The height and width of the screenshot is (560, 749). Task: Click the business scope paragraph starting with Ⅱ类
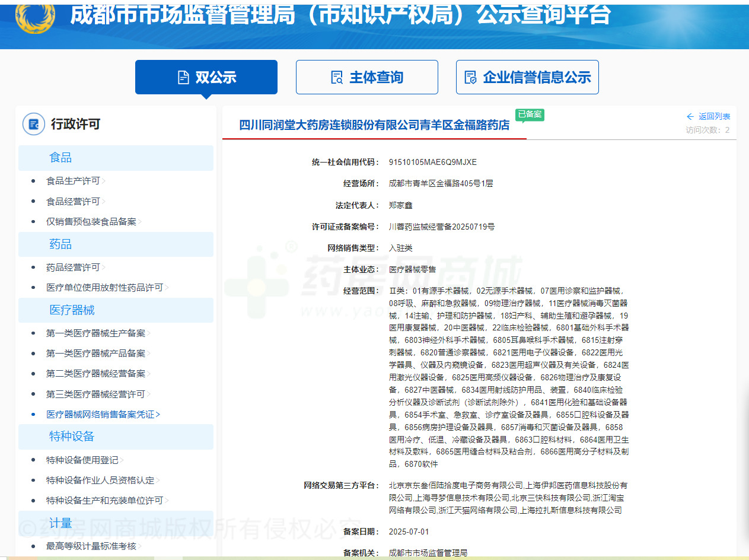tap(509, 377)
